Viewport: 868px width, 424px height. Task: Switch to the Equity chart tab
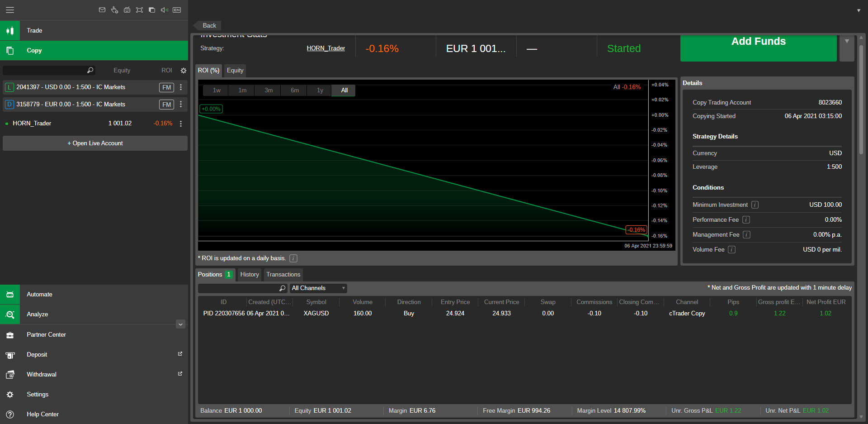(235, 71)
